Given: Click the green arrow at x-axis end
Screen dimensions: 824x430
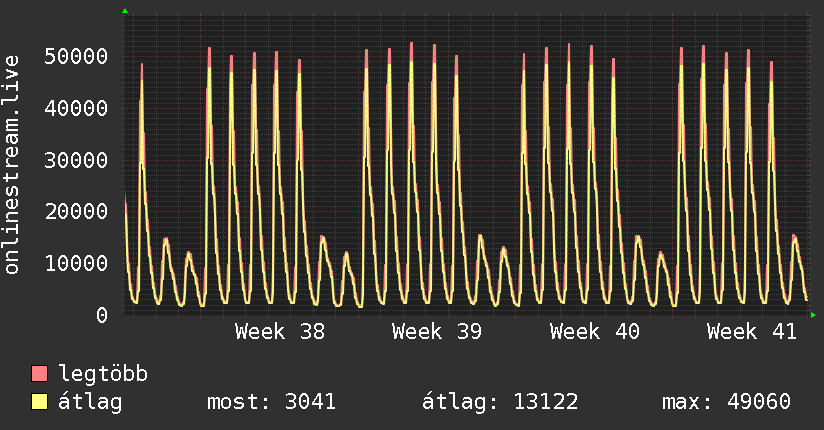Looking at the screenshot, I should point(813,315).
